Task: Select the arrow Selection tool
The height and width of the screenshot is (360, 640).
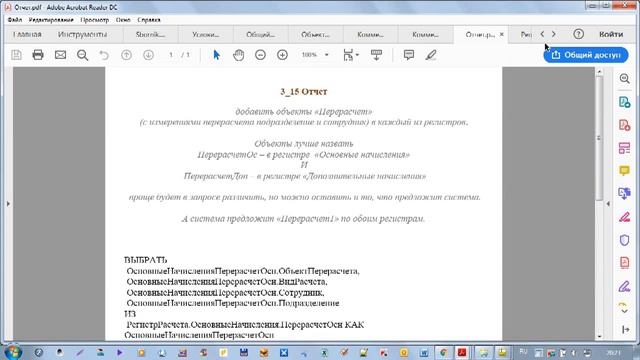Action: click(217, 55)
